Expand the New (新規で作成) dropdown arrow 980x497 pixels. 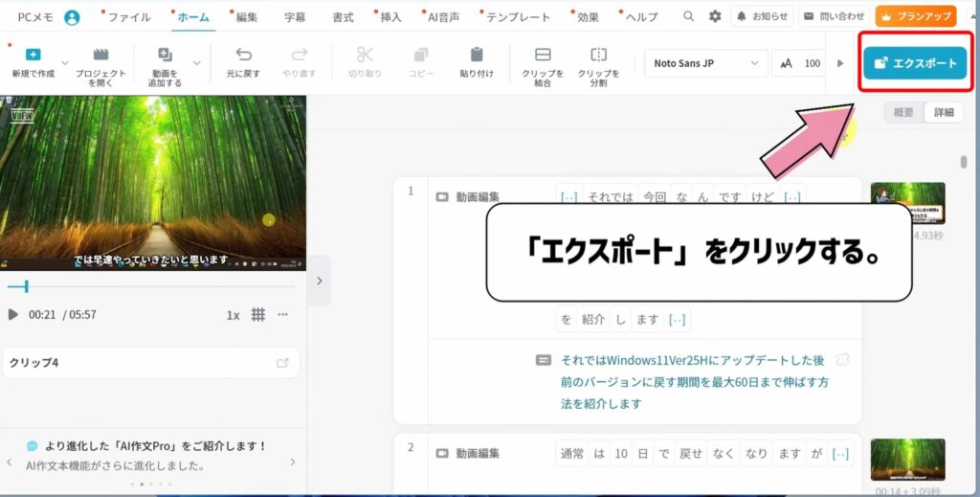65,63
